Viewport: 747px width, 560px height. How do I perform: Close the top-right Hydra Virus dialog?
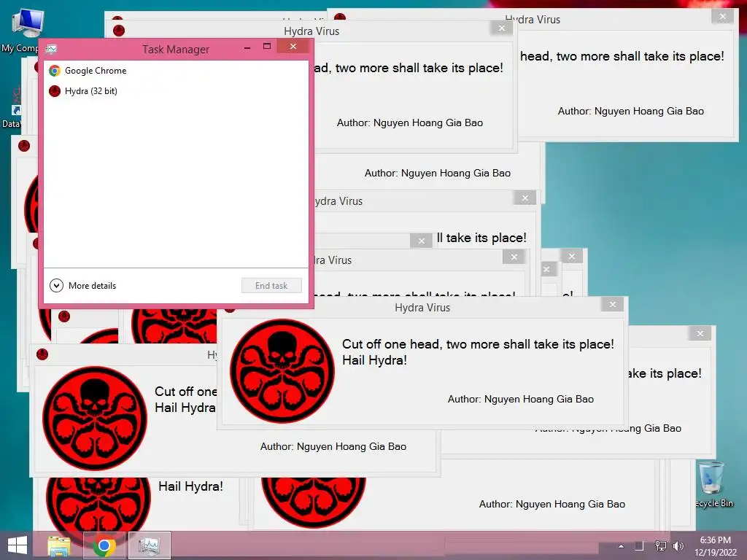pyautogui.click(x=723, y=17)
